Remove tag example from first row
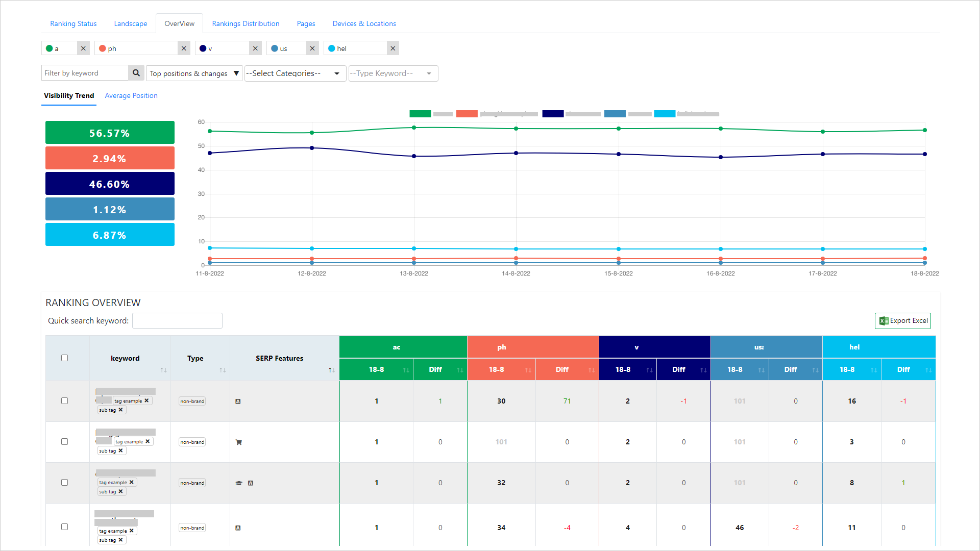Viewport: 980px width, 551px height. [x=146, y=400]
